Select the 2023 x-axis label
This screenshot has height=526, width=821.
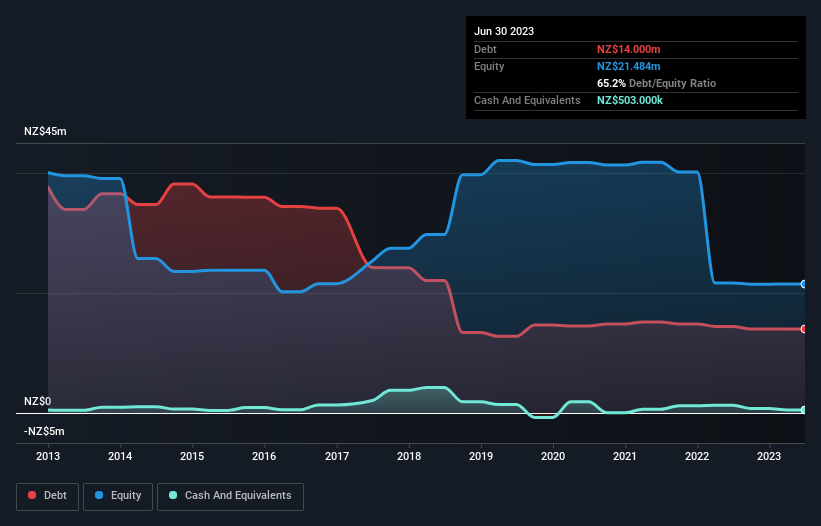(769, 456)
